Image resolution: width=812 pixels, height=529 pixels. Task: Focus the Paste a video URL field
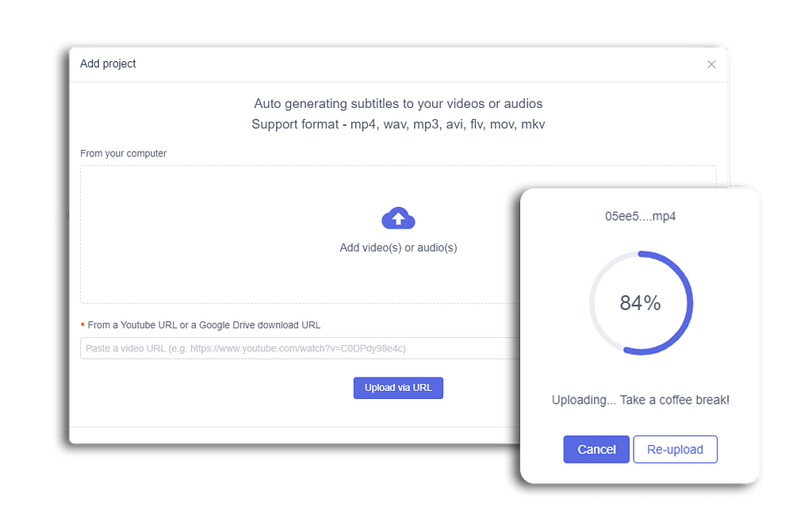[x=301, y=348]
